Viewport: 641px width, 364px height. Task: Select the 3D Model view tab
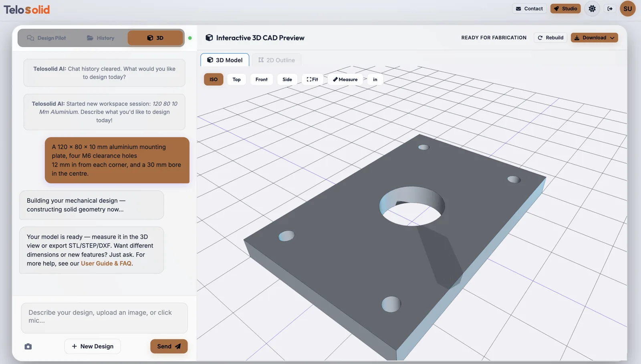pos(225,60)
